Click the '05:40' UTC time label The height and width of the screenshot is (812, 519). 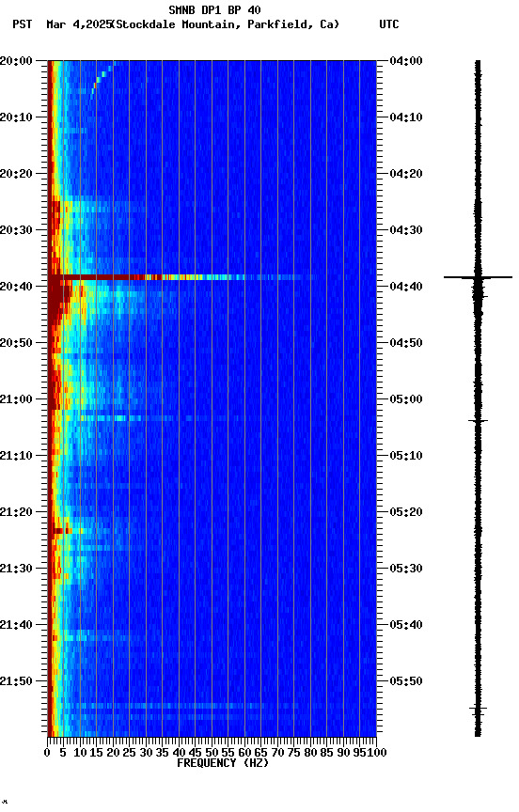pos(406,625)
